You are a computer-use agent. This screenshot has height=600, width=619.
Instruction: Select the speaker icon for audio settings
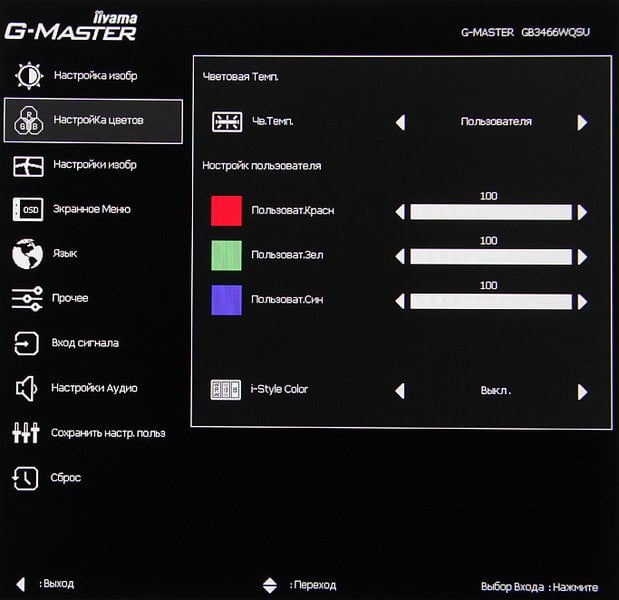[x=26, y=388]
